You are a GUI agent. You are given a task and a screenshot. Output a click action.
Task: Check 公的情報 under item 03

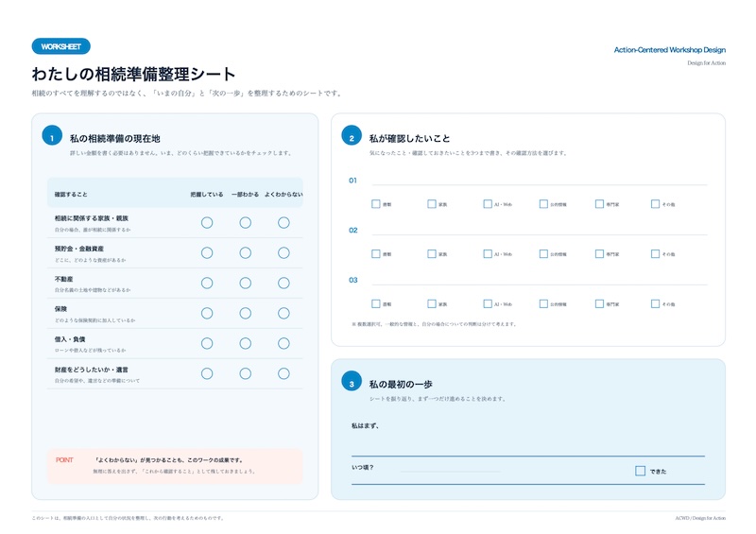[543, 304]
